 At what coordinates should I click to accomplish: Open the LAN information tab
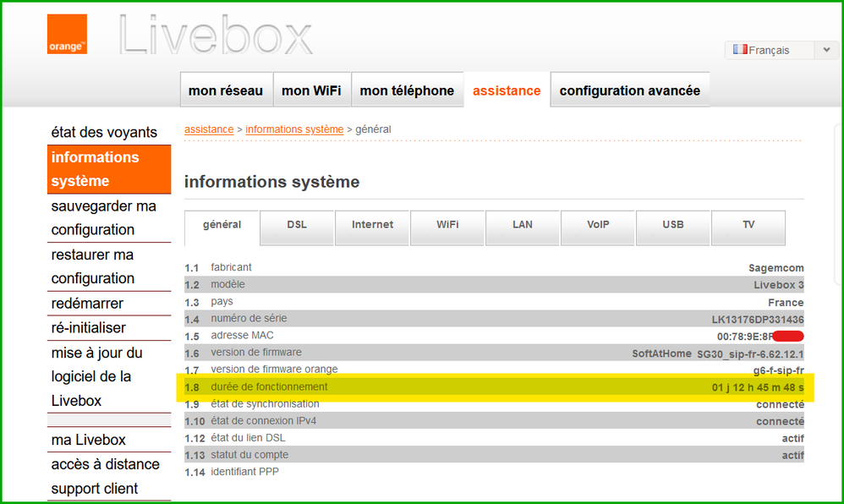pyautogui.click(x=523, y=225)
